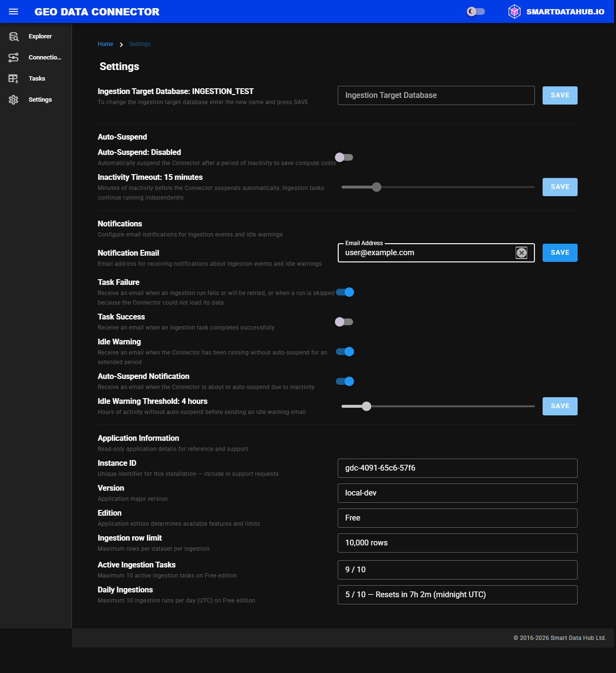This screenshot has width=616, height=673.
Task: Save the idle warning threshold
Action: (560, 406)
